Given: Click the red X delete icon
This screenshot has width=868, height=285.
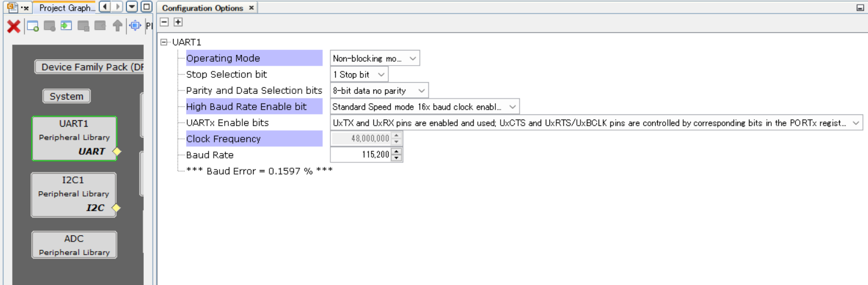Looking at the screenshot, I should click(13, 26).
